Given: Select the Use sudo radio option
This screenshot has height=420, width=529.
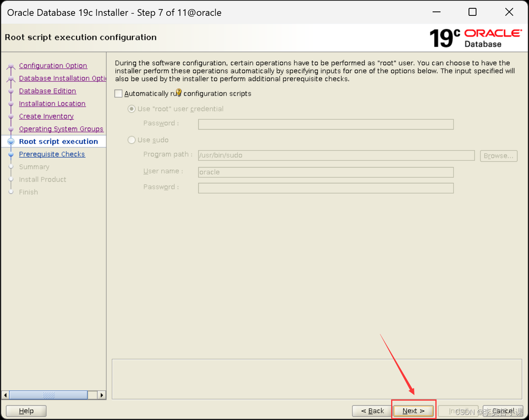Looking at the screenshot, I should point(132,140).
